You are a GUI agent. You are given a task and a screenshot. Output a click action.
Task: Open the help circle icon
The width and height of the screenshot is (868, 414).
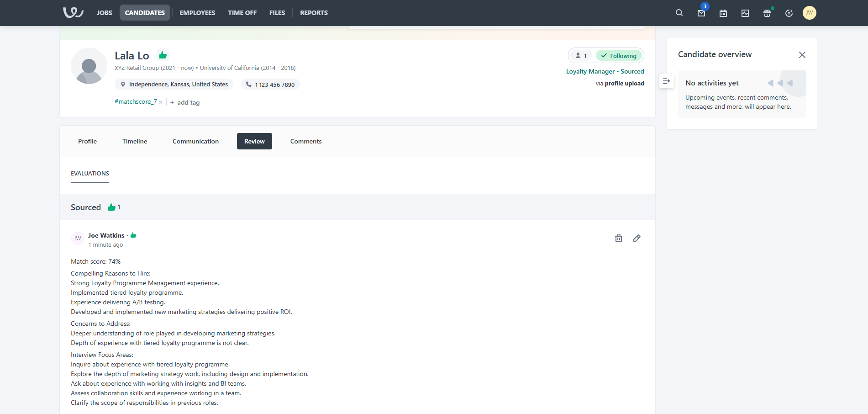pos(789,13)
